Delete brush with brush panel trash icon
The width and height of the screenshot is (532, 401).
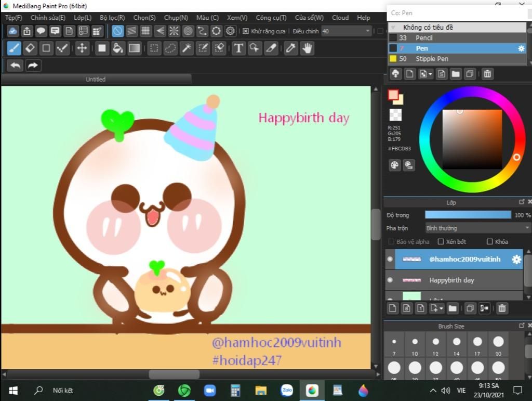point(487,74)
